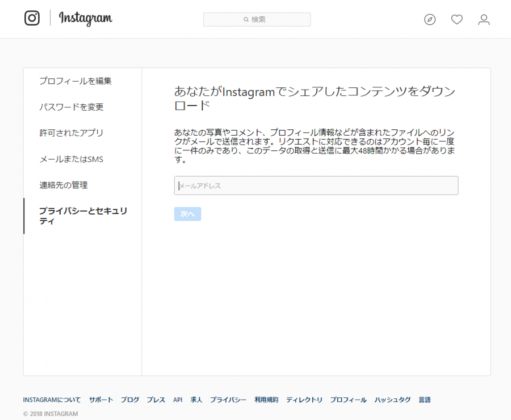This screenshot has width=511, height=420.
Task: Open the profile person icon
Action: tap(484, 19)
